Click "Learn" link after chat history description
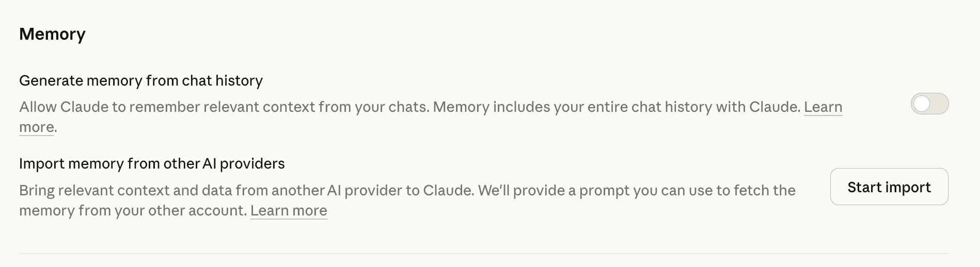The height and width of the screenshot is (267, 980). click(823, 107)
